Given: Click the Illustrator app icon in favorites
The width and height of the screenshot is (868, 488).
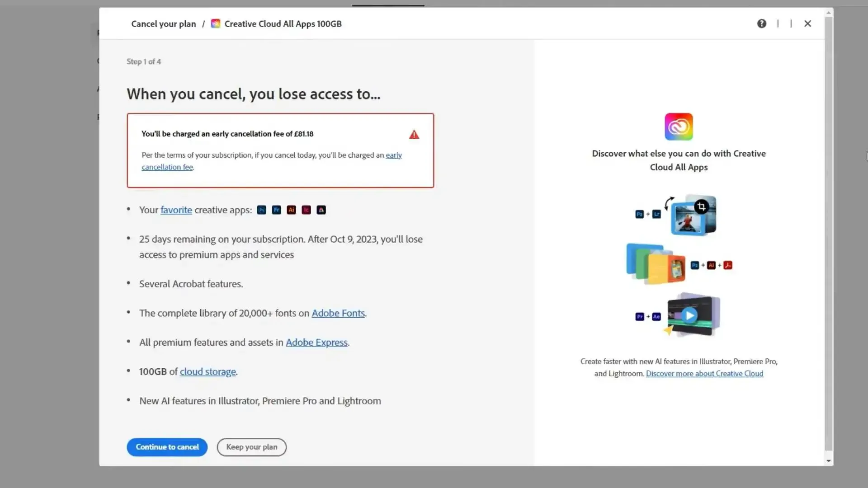Looking at the screenshot, I should (291, 210).
